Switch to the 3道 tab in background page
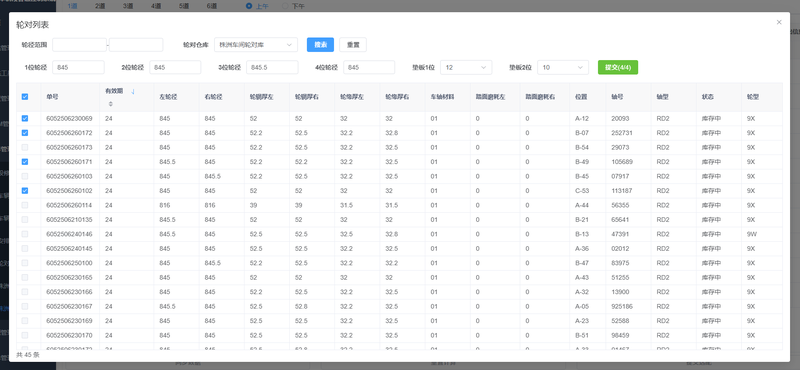Image resolution: width=800 pixels, height=370 pixels. (128, 6)
